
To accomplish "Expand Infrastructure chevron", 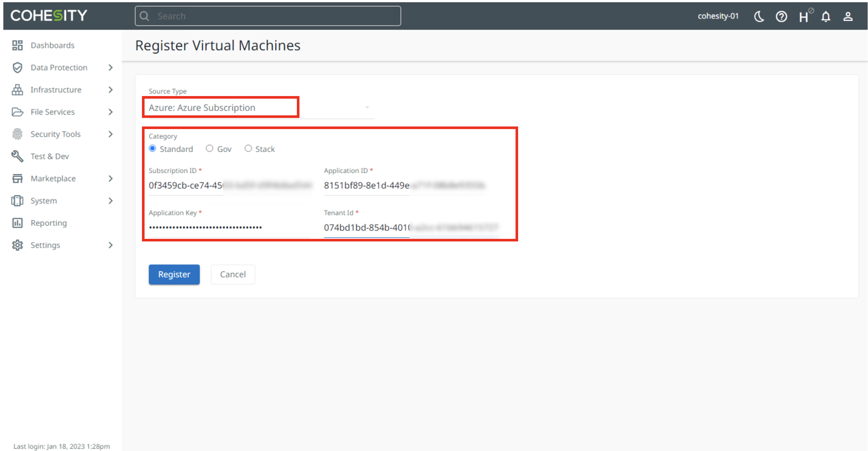I will pyautogui.click(x=110, y=90).
